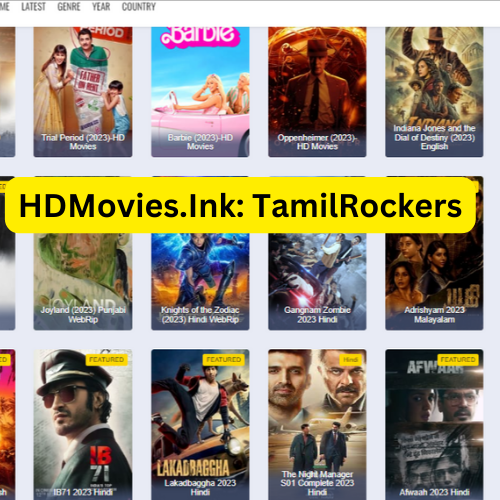This screenshot has width=500, height=500.
Task: Open the GENRE menu
Action: tap(69, 7)
